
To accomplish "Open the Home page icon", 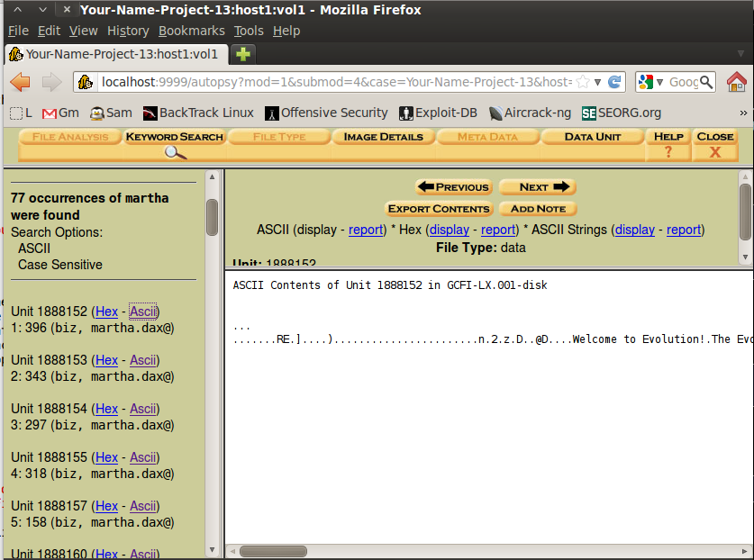I will pos(736,82).
